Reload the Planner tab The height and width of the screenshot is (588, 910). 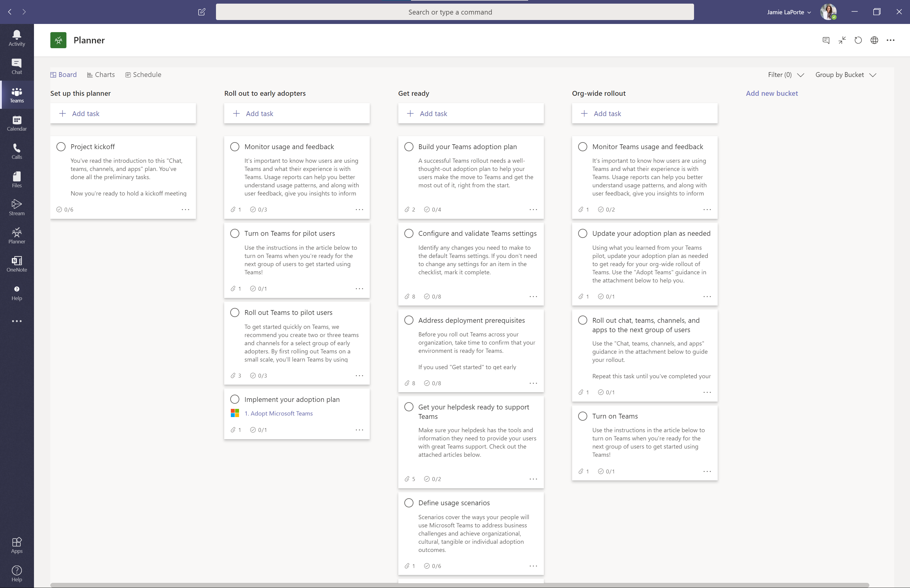(858, 40)
